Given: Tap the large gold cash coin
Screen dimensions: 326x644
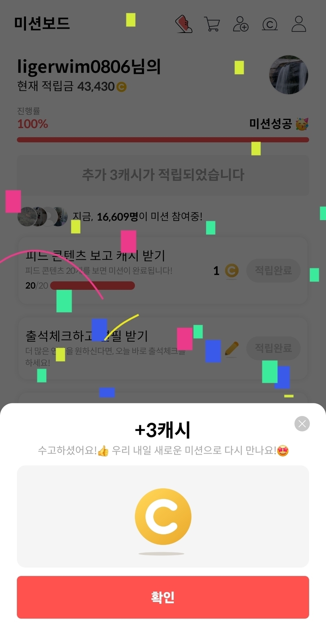Looking at the screenshot, I should (163, 517).
